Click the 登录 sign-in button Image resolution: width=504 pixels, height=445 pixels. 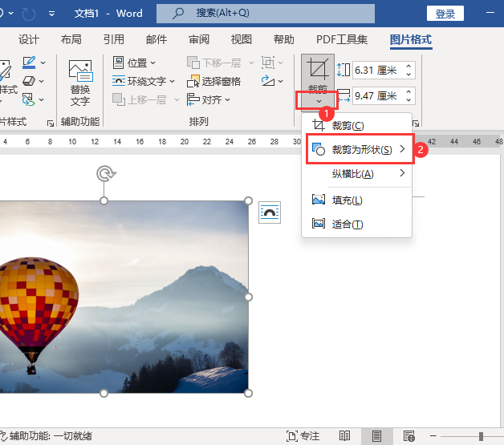[x=445, y=14]
